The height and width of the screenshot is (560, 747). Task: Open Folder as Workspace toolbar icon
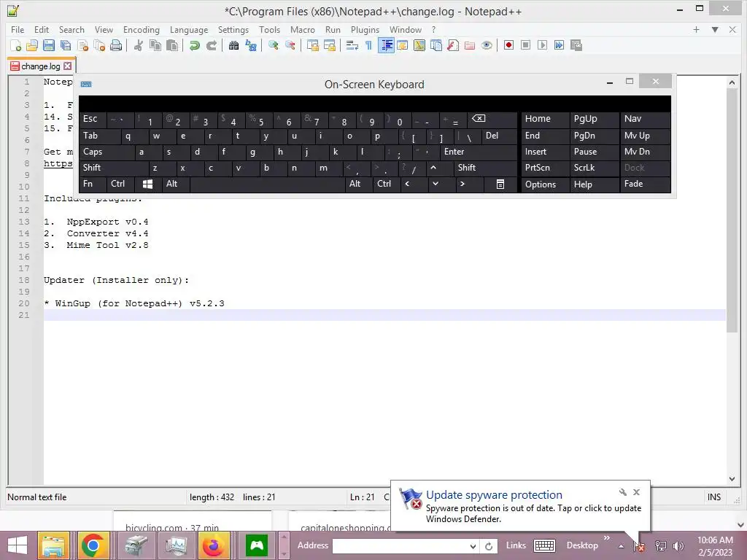pyautogui.click(x=470, y=45)
